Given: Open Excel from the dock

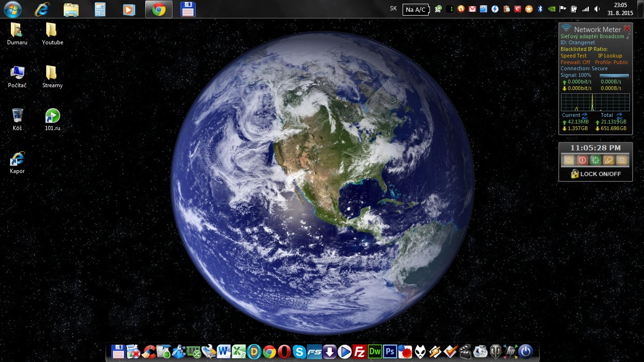Looking at the screenshot, I should [x=239, y=351].
